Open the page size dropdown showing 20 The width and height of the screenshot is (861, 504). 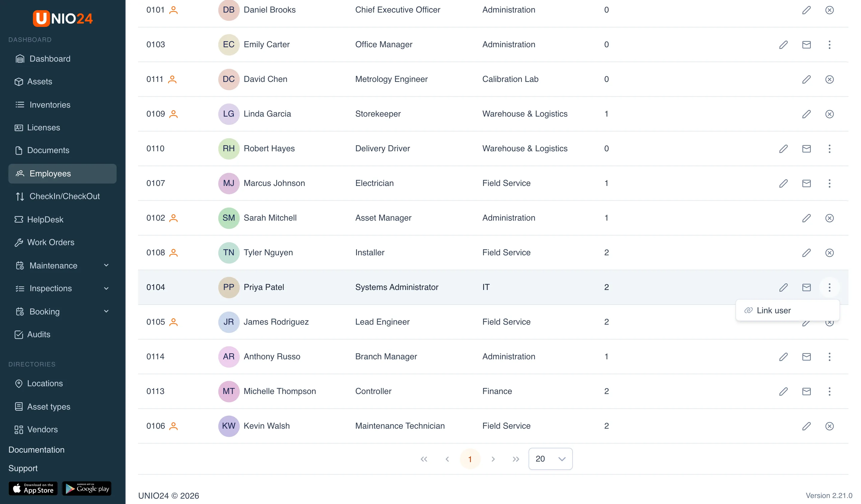(550, 459)
